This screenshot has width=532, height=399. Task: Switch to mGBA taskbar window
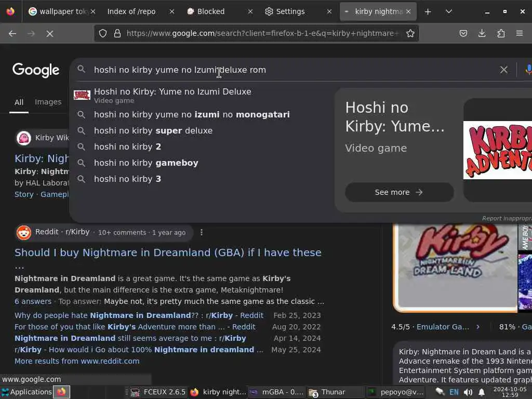pyautogui.click(x=276, y=392)
